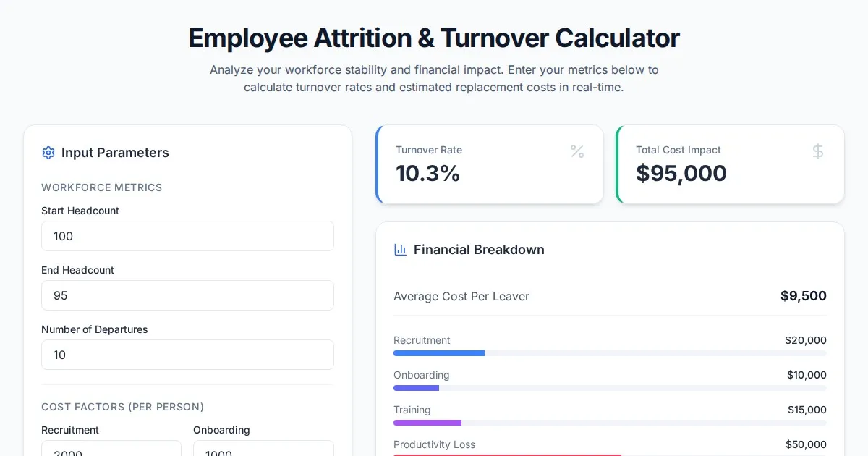Screen dimensions: 868x456
Task: Click the purple Training progress bar
Action: 427,423
